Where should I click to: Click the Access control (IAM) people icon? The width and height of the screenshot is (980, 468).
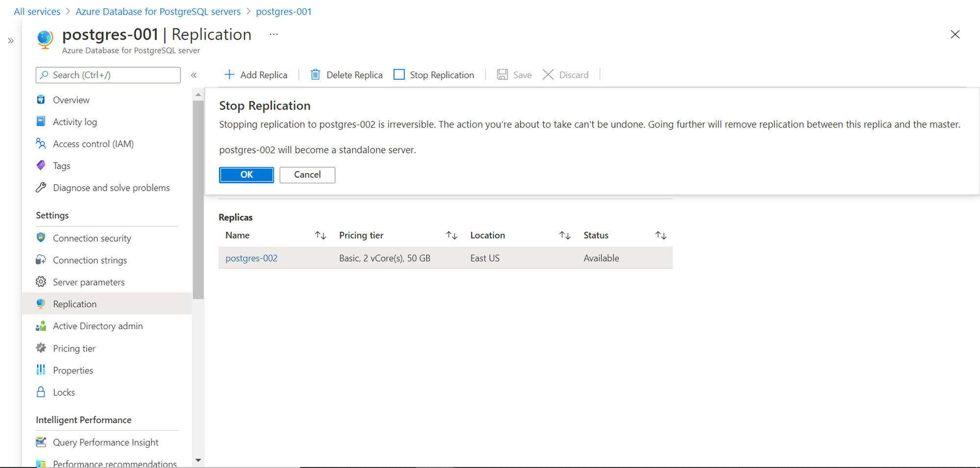tap(41, 144)
